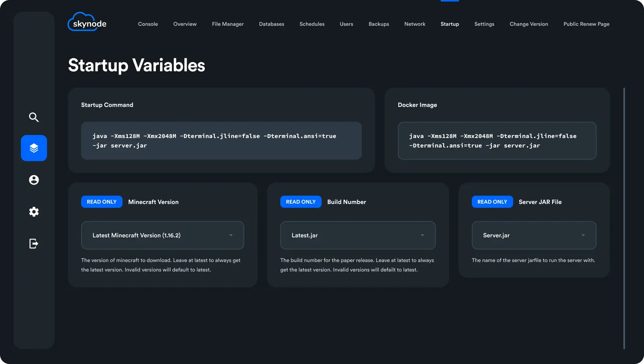The height and width of the screenshot is (364, 644).
Task: Open the Backups tab
Action: click(x=379, y=24)
